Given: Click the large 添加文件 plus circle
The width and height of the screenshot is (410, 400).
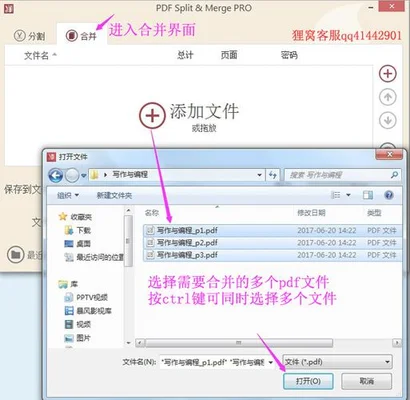Looking at the screenshot, I should (152, 115).
